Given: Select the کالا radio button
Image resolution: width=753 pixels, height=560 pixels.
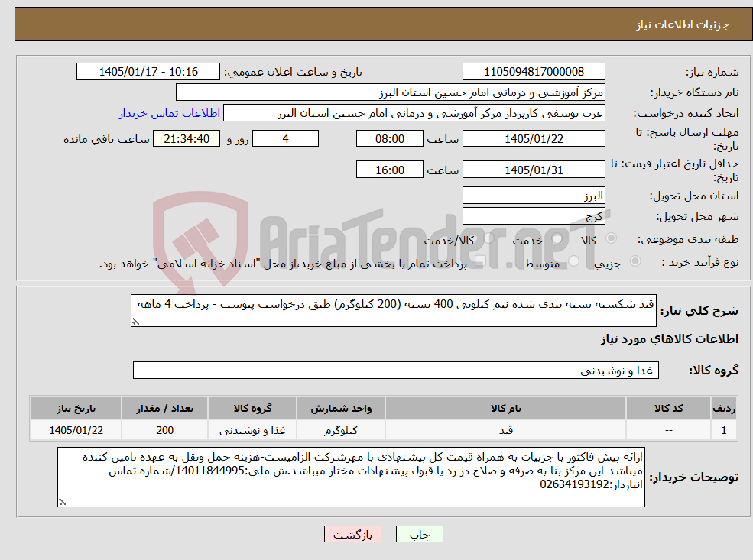Looking at the screenshot, I should 612,238.
